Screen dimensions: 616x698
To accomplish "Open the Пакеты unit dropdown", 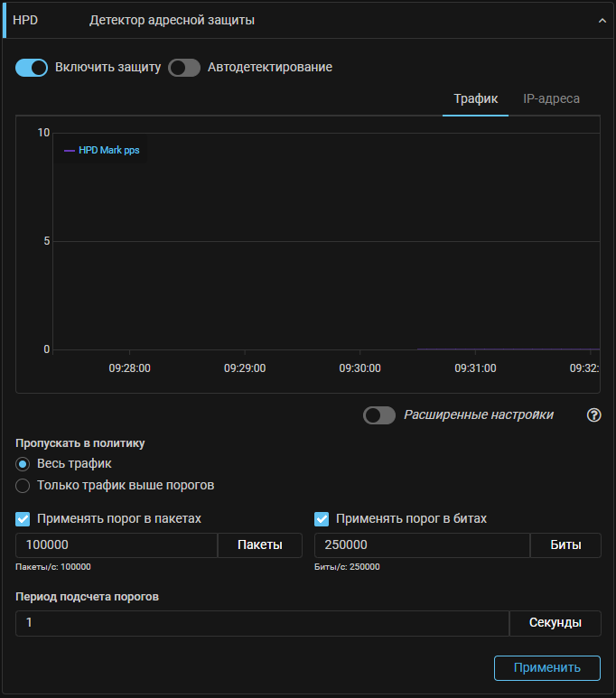I will tap(259, 545).
